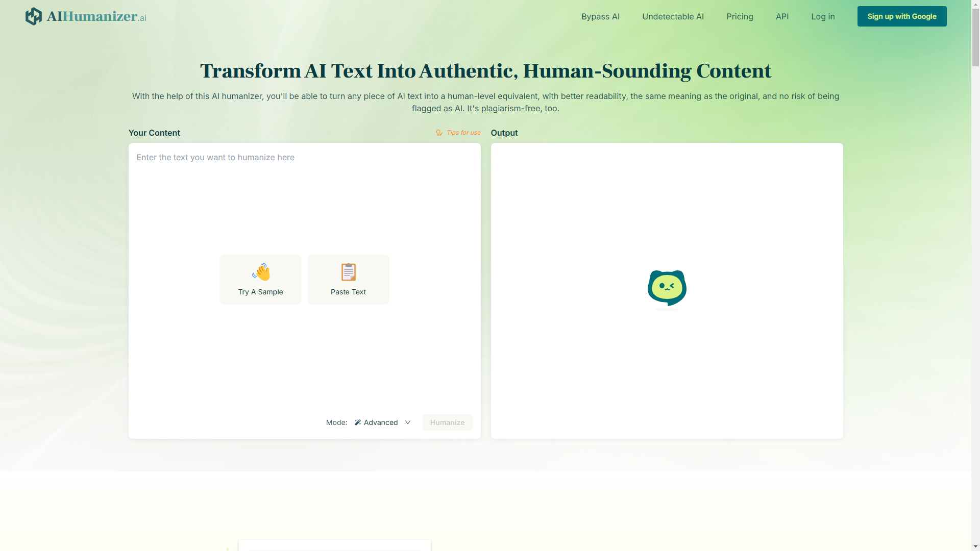Open the Bypass AI menu item

[600, 16]
